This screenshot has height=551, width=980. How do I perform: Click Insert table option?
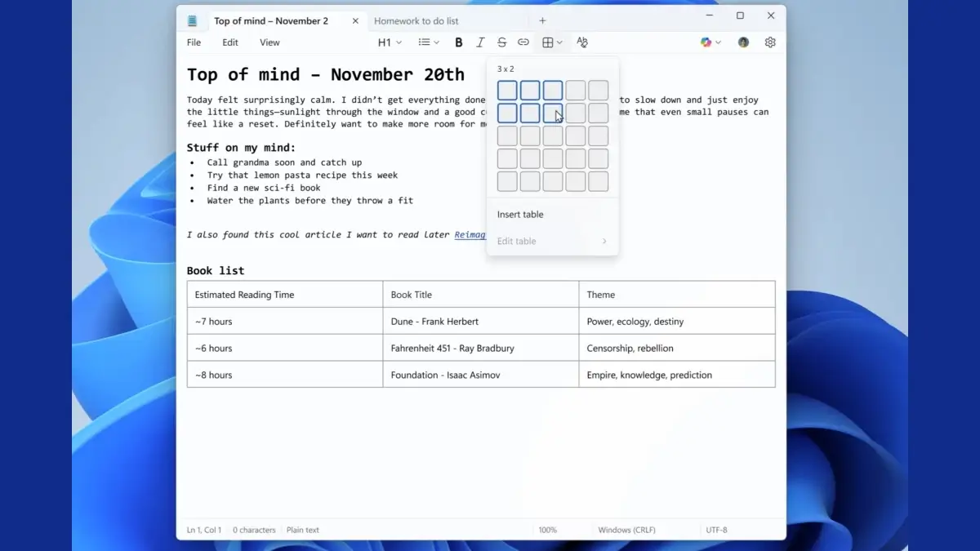pos(520,215)
